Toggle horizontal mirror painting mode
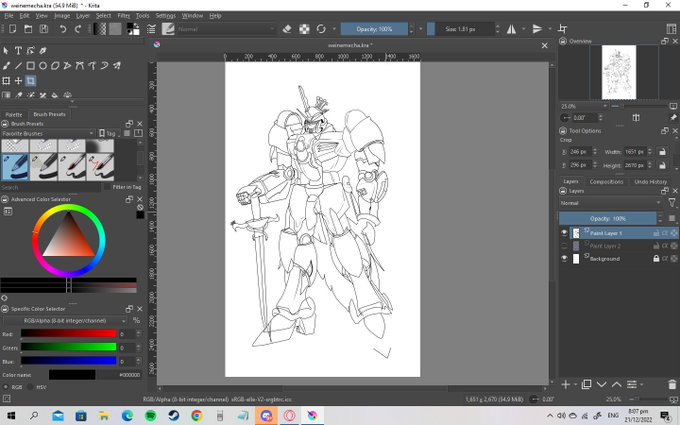The width and height of the screenshot is (680, 425). pyautogui.click(x=513, y=29)
